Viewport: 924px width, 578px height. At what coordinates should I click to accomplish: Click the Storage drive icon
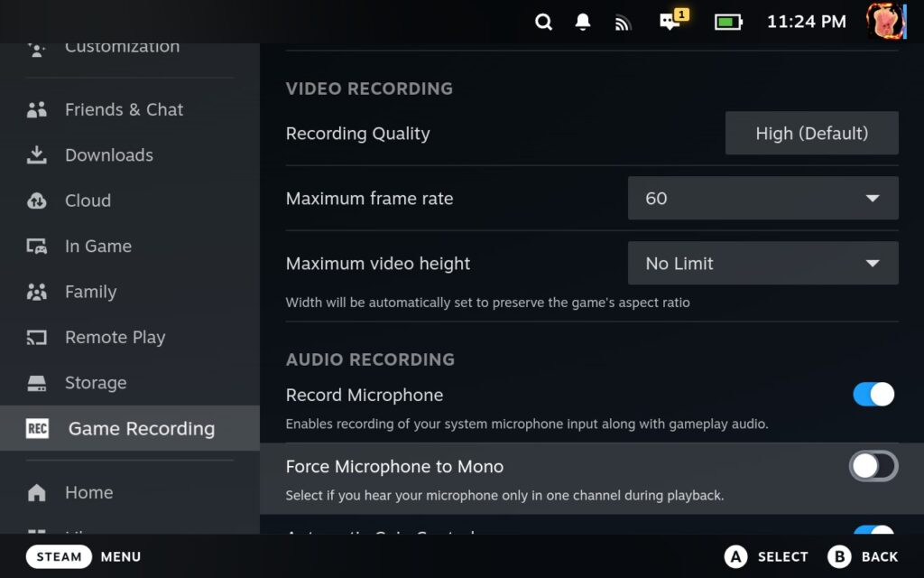[36, 382]
